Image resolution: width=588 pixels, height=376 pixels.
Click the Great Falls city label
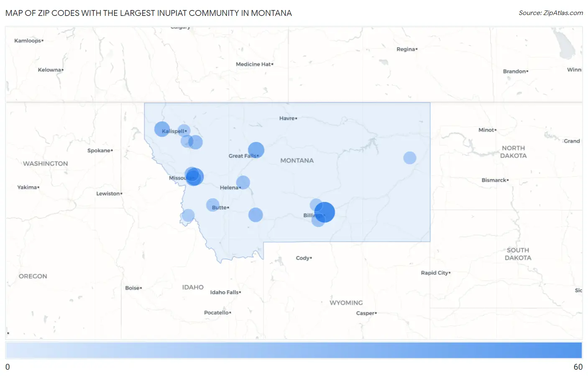244,156
